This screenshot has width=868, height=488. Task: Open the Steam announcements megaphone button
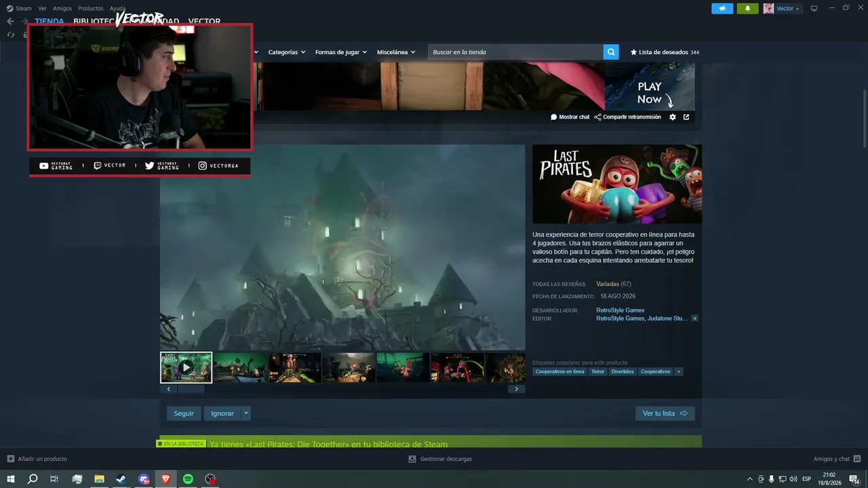722,8
